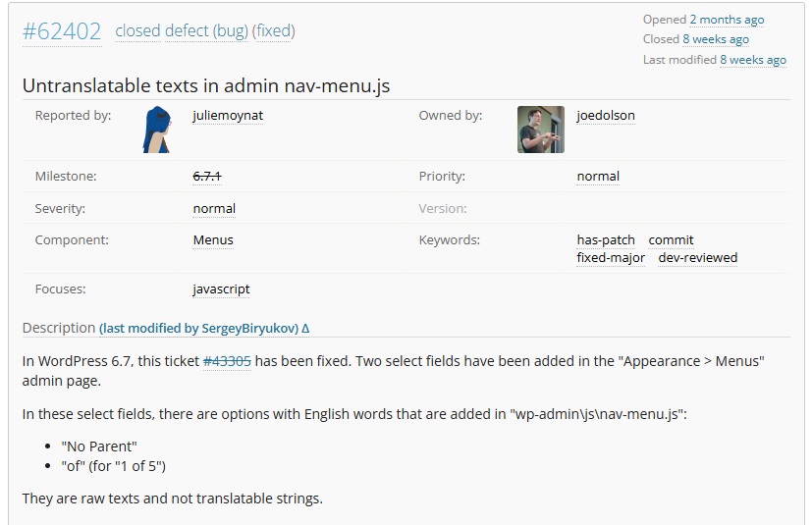Select the 'javascript' focus link
This screenshot has height=525, width=812.
pyautogui.click(x=221, y=289)
